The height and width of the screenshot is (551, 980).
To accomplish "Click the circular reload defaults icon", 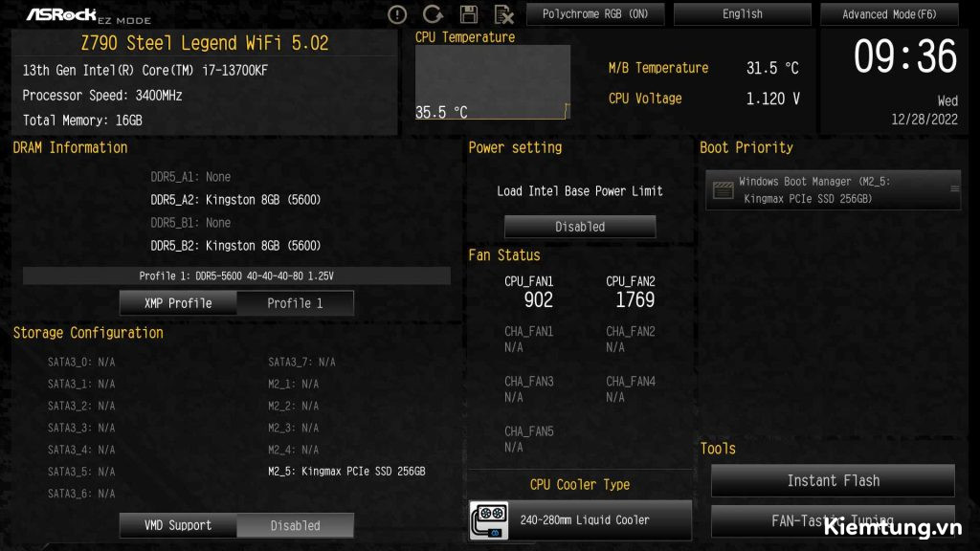I will coord(433,13).
